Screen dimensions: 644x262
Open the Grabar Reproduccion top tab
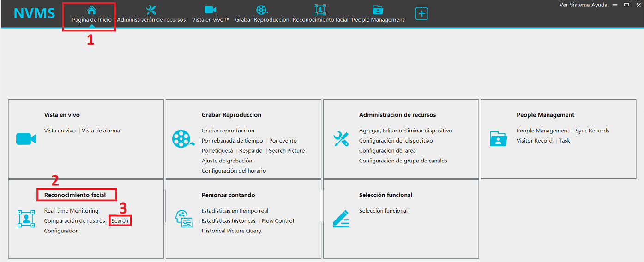262,14
